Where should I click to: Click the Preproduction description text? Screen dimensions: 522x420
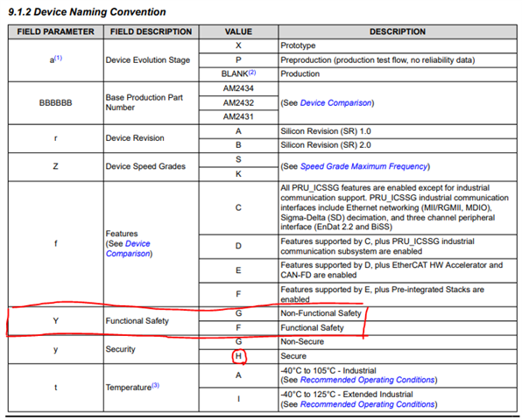[377, 60]
